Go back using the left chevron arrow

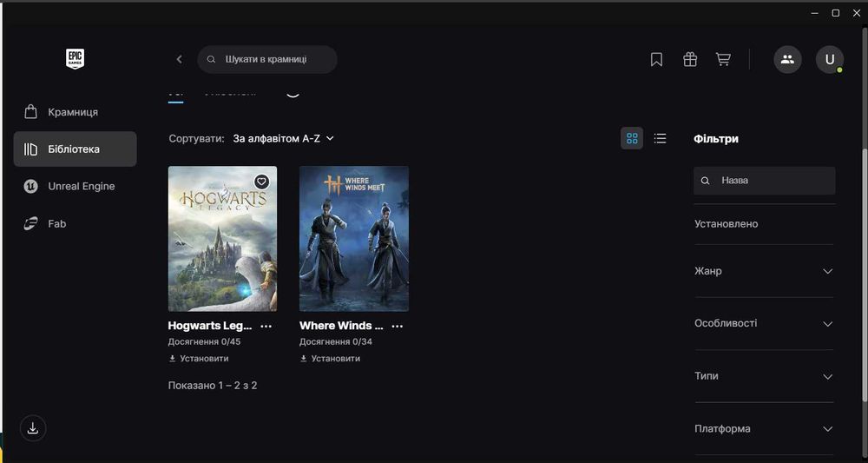click(x=179, y=59)
